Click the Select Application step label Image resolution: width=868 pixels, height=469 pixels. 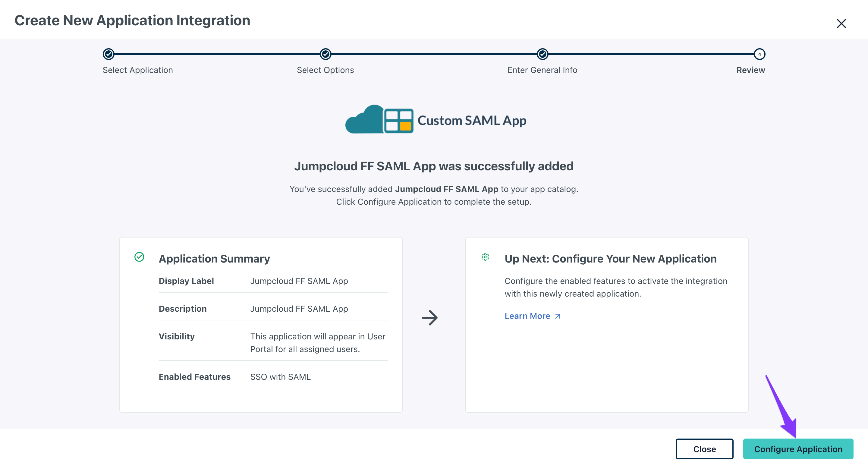point(137,70)
